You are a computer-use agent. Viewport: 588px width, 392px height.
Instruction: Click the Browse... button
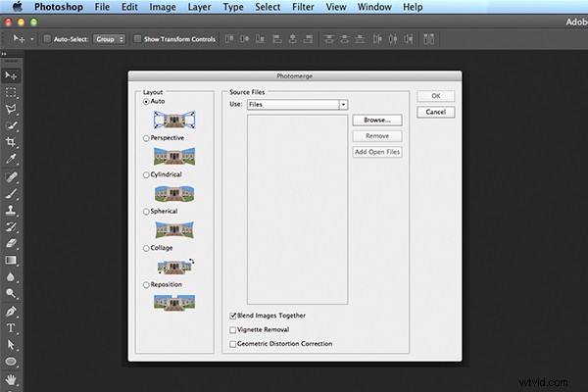[377, 120]
